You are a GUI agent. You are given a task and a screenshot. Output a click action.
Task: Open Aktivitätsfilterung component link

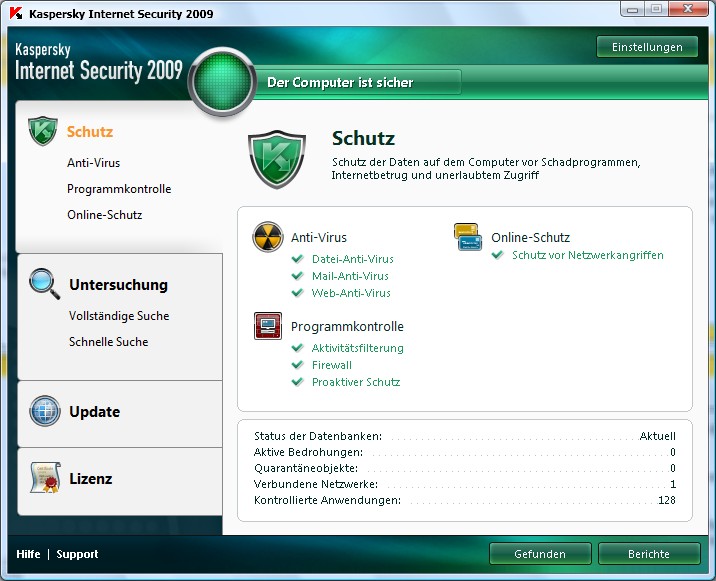358,348
